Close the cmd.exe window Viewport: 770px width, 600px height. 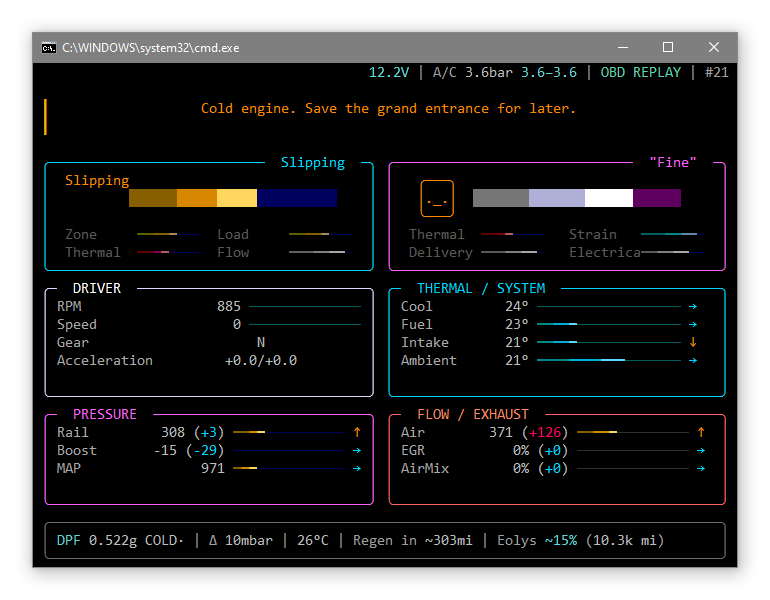pyautogui.click(x=714, y=48)
